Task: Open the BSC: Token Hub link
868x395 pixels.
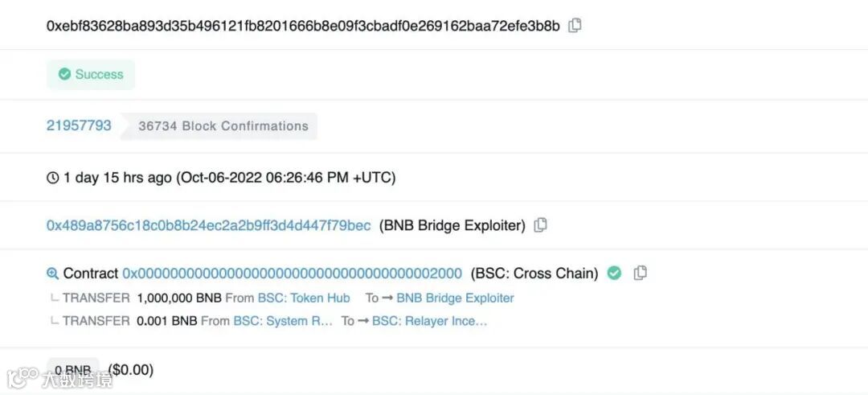Action: coord(304,298)
